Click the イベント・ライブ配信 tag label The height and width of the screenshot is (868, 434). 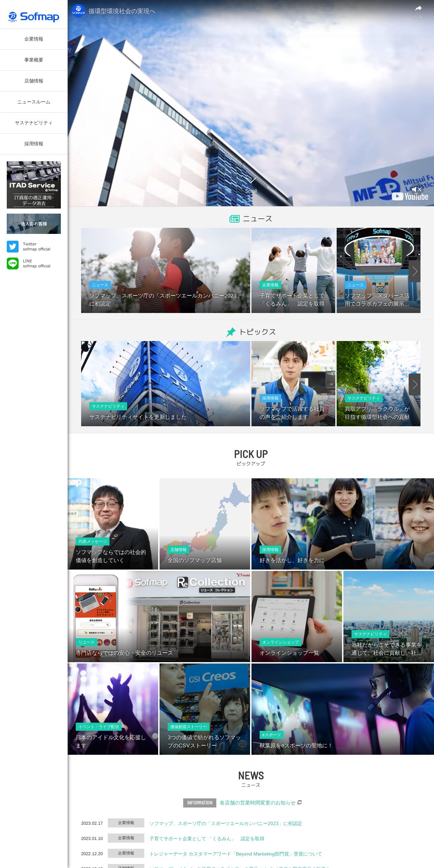(x=99, y=727)
